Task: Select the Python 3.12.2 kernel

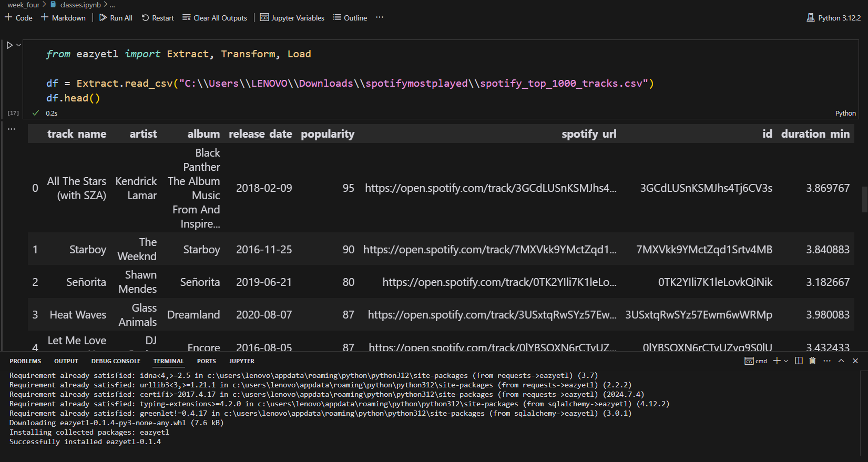Action: click(x=834, y=18)
